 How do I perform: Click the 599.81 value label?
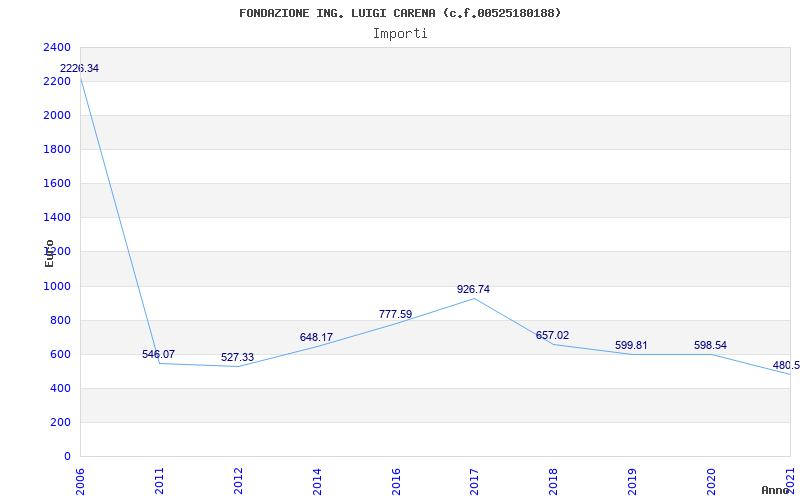631,345
